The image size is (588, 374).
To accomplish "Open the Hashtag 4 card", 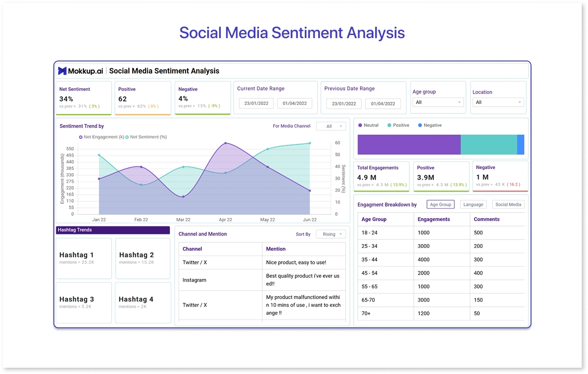I will click(143, 303).
